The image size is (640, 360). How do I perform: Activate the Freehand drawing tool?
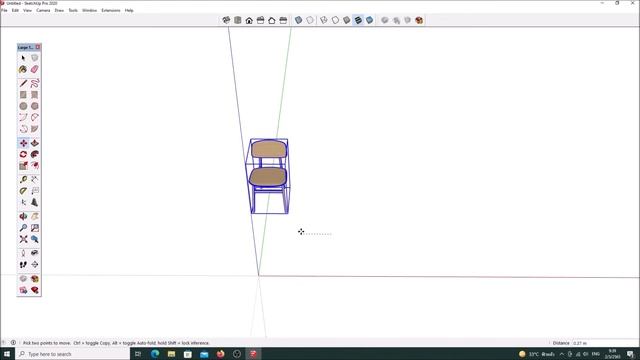click(35, 84)
